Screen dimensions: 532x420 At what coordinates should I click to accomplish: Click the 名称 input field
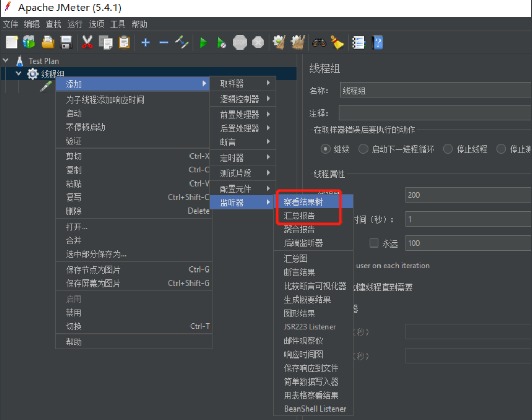pos(436,90)
